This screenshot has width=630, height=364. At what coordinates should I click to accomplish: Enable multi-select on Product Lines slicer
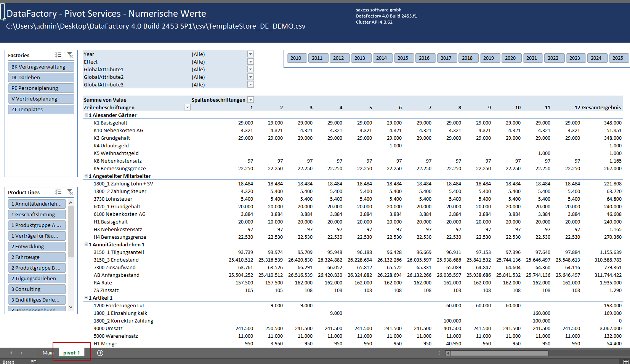click(x=58, y=192)
